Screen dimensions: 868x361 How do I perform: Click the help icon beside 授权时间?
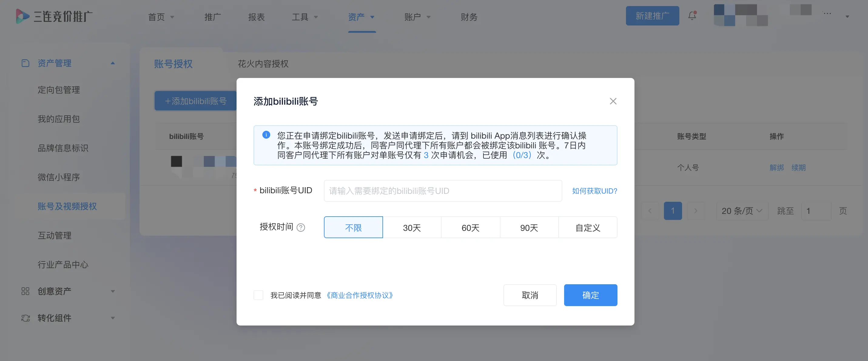[x=301, y=228]
